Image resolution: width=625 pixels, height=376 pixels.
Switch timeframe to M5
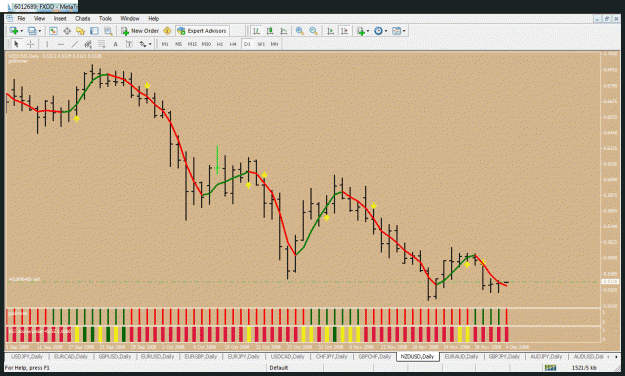179,44
